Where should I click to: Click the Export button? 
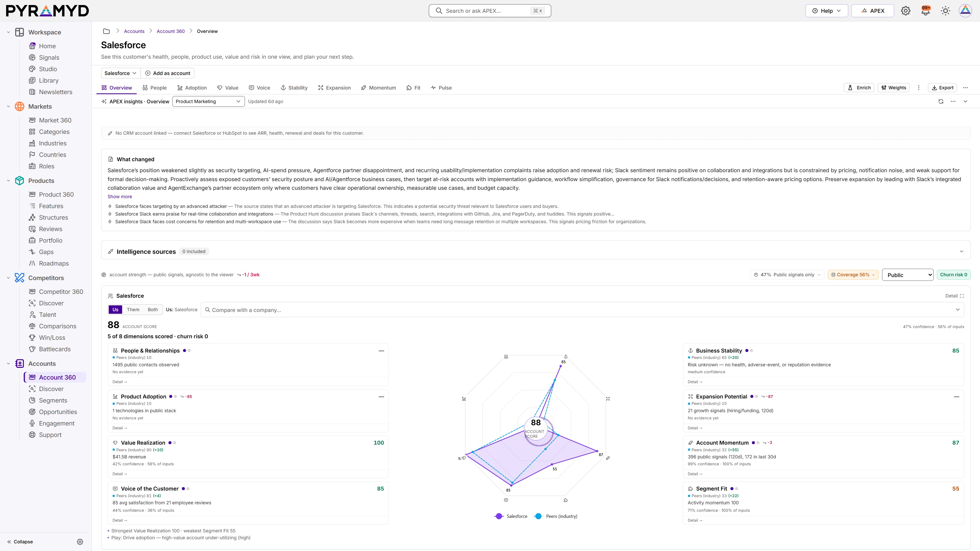tap(942, 88)
